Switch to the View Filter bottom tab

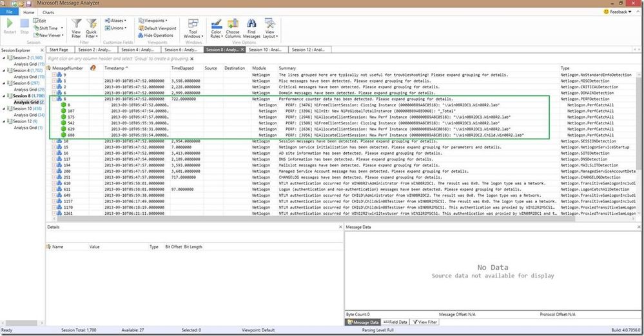(x=425, y=322)
